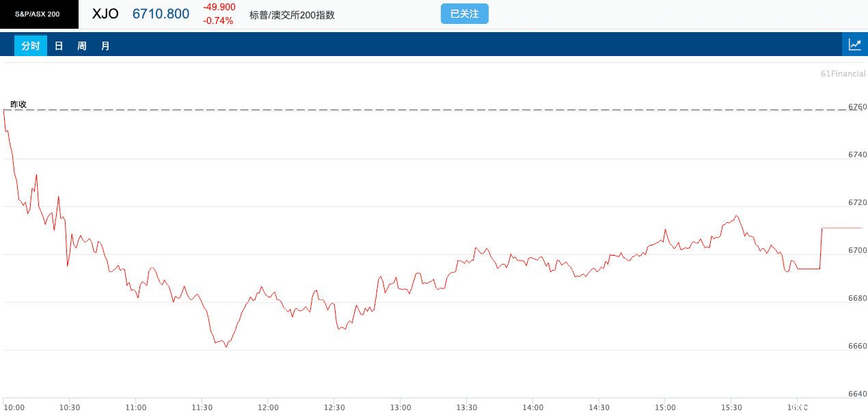This screenshot has width=868, height=417.
Task: Click the 10:00 time axis label
Action: tap(14, 407)
